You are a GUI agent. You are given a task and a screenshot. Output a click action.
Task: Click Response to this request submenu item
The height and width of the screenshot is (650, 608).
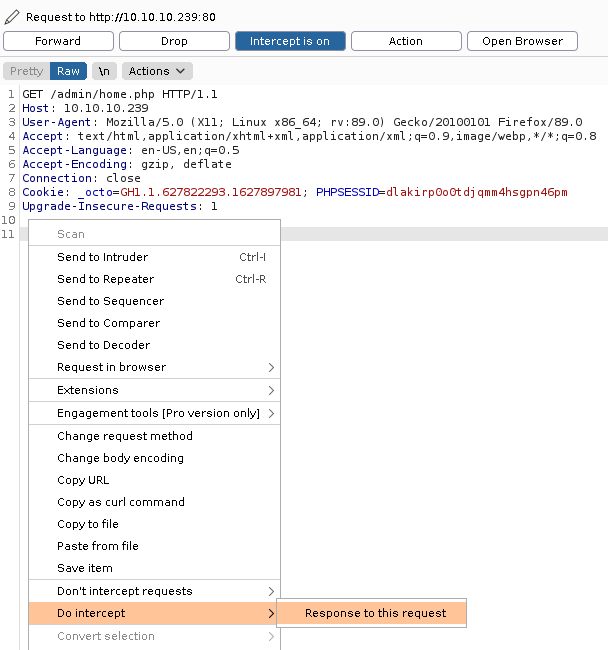375,613
